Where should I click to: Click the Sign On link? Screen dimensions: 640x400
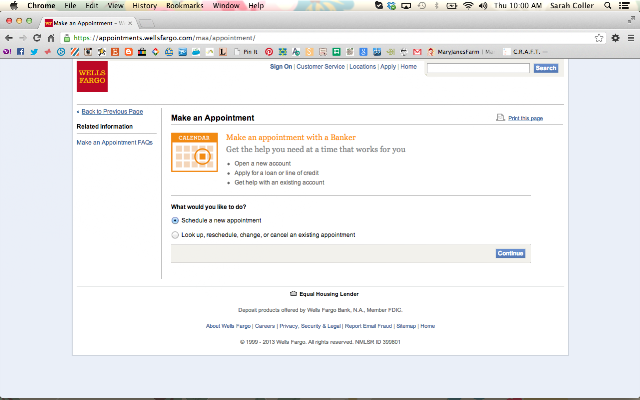[281, 67]
